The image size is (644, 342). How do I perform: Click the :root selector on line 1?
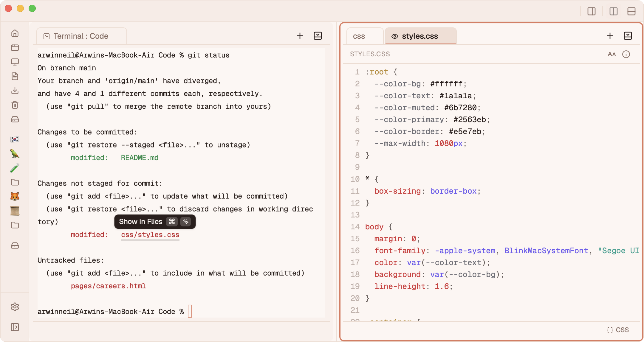pyautogui.click(x=377, y=72)
